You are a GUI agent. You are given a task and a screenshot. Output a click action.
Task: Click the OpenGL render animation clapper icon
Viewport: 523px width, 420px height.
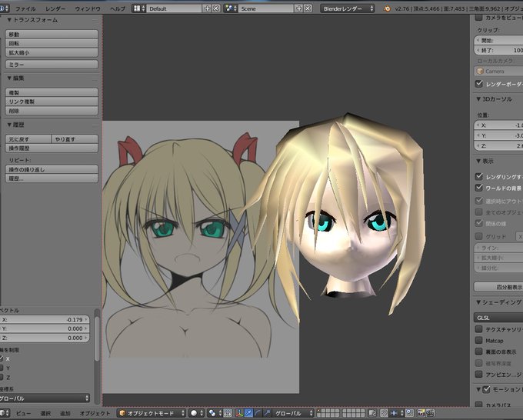pos(431,413)
